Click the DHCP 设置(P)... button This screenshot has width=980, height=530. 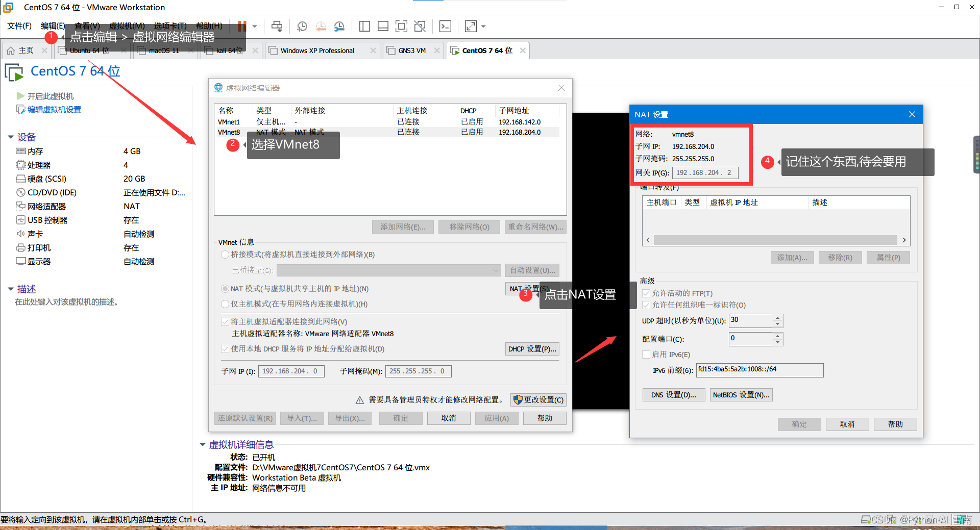[x=532, y=349]
